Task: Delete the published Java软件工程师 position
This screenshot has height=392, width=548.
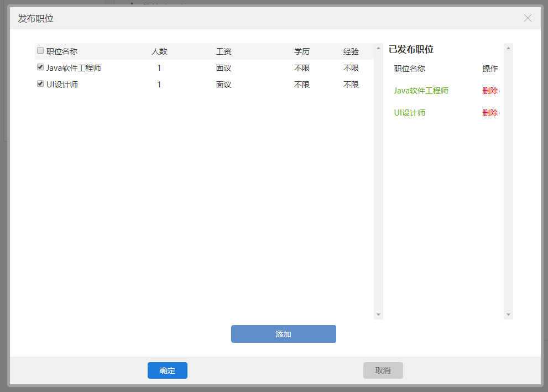Action: (490, 91)
